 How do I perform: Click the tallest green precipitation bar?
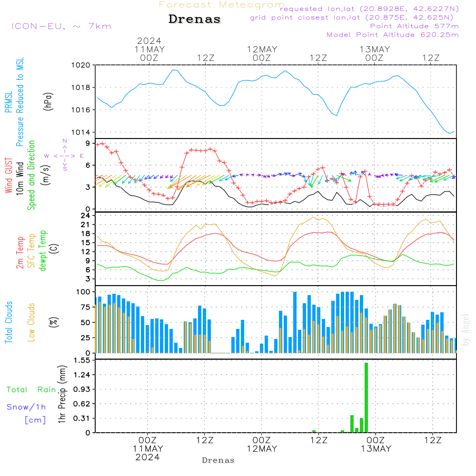366,397
